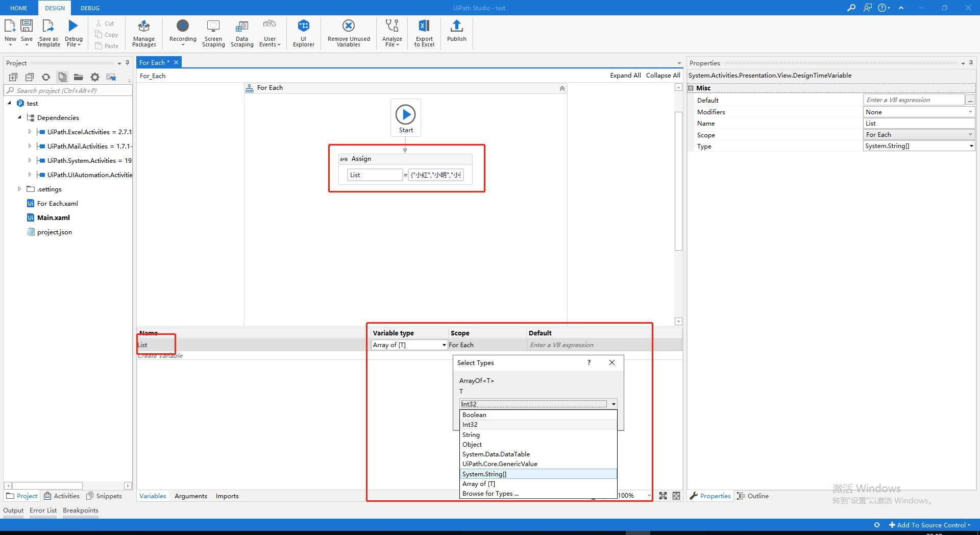Collapse the test project node
This screenshot has width=980, height=535.
coord(10,103)
